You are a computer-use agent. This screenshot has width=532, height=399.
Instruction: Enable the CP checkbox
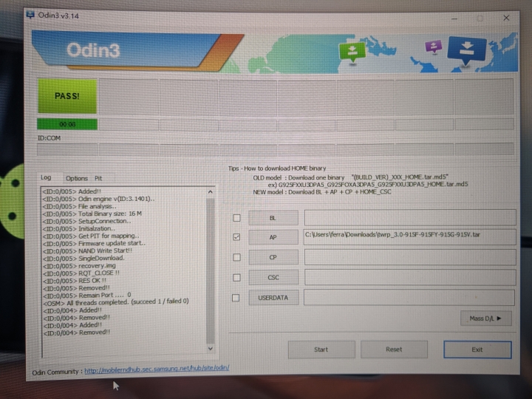pos(237,257)
